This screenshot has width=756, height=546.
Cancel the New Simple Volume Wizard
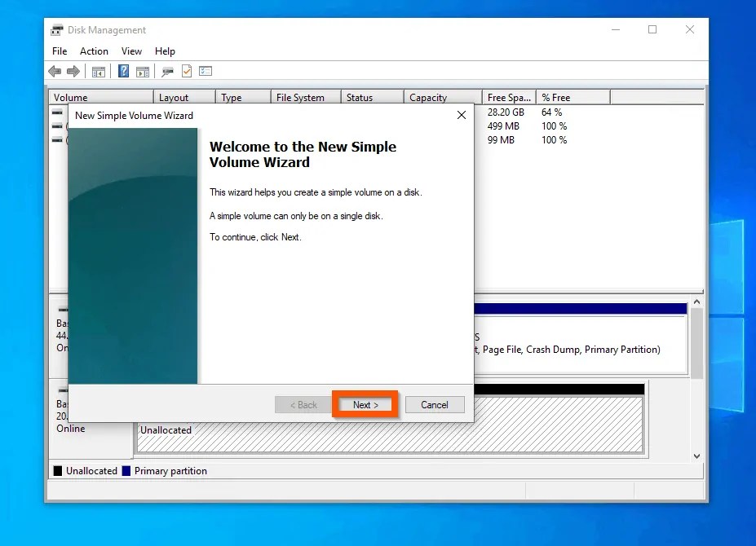pos(435,404)
